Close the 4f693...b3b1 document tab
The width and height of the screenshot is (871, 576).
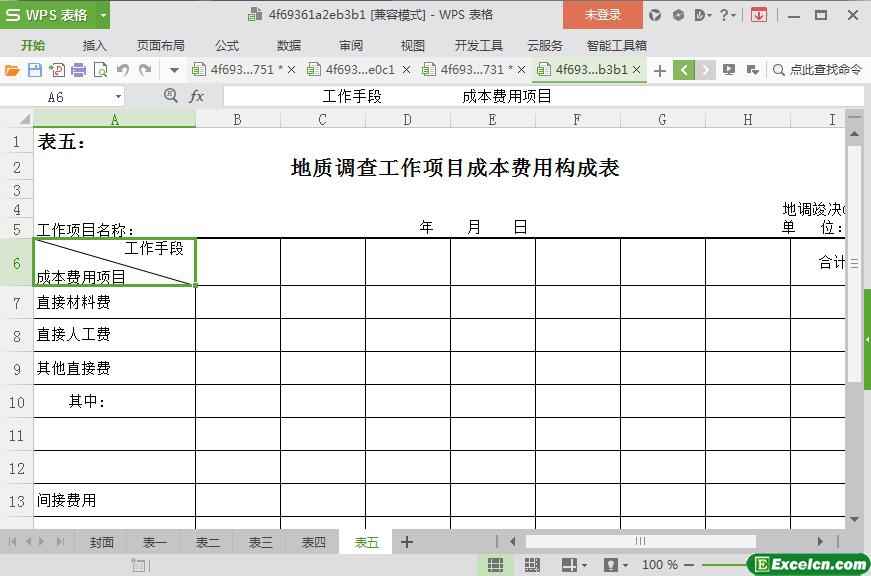637,69
